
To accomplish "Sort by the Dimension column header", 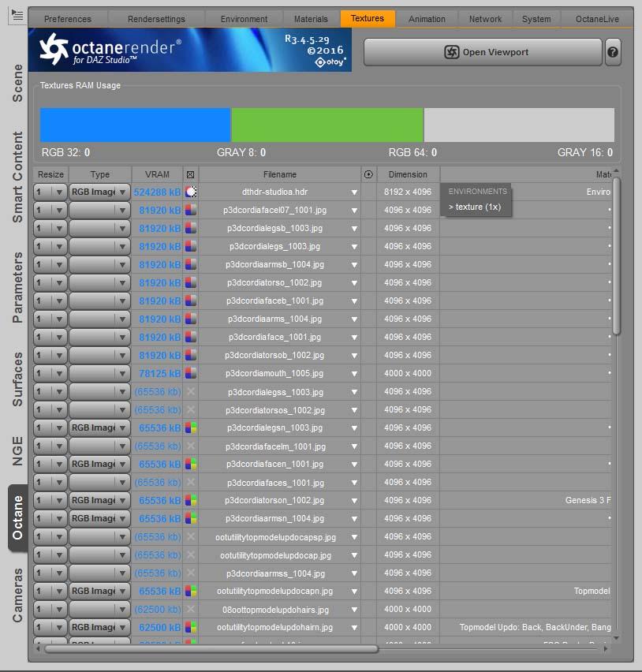I will point(408,174).
